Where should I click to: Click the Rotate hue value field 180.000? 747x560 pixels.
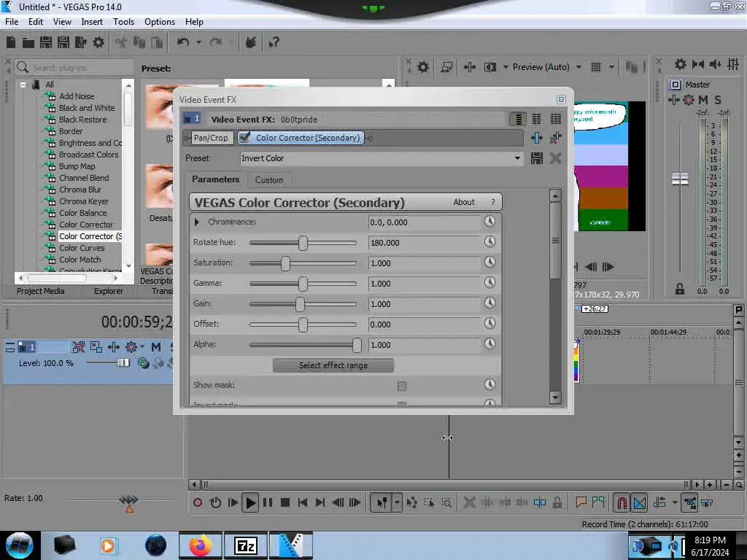click(x=425, y=243)
